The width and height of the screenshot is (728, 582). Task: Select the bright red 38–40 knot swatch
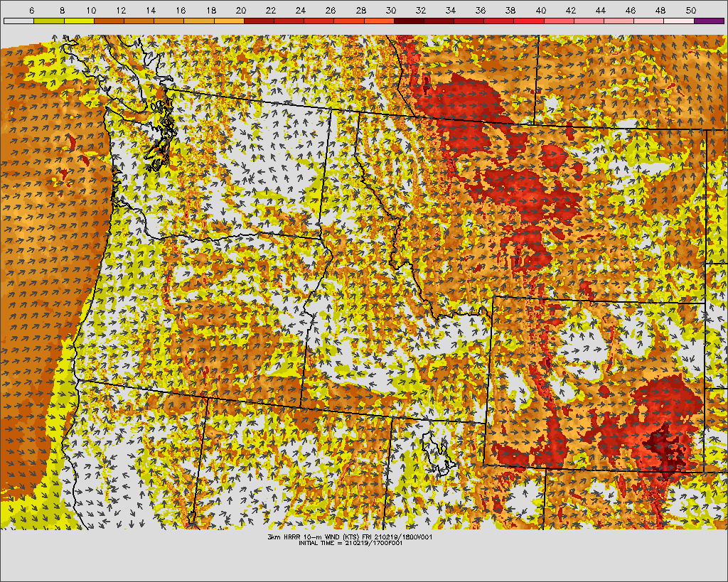tap(529, 21)
